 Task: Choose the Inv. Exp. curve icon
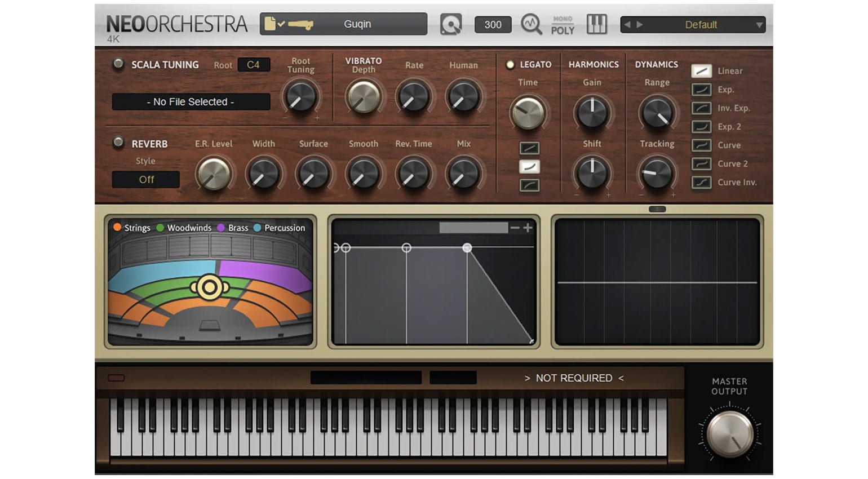[x=701, y=108]
